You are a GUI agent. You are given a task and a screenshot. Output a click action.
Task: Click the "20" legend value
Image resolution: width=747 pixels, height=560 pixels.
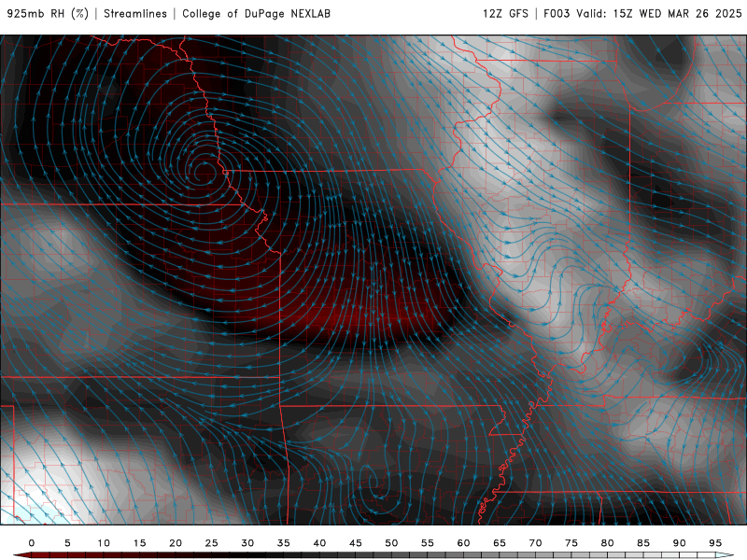click(176, 543)
